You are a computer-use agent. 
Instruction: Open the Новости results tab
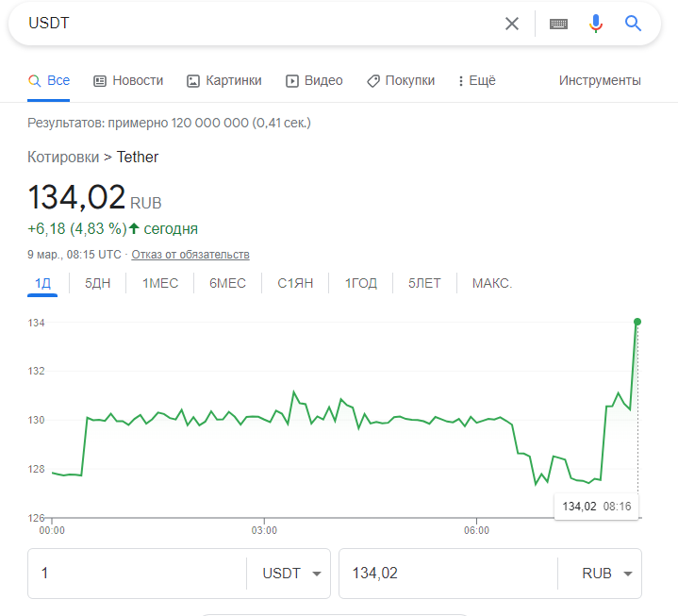pos(128,81)
